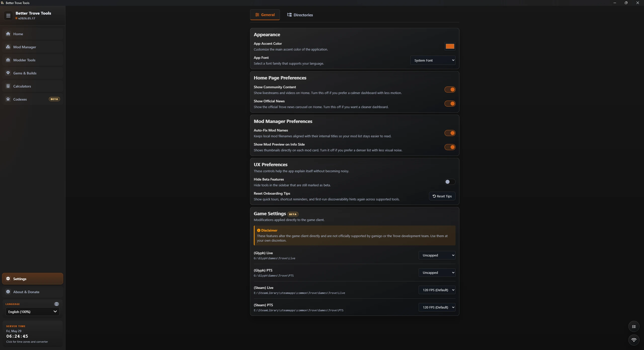The image size is (644, 350).
Task: Disable Auto-Fix Mod Names switch
Action: tap(450, 133)
